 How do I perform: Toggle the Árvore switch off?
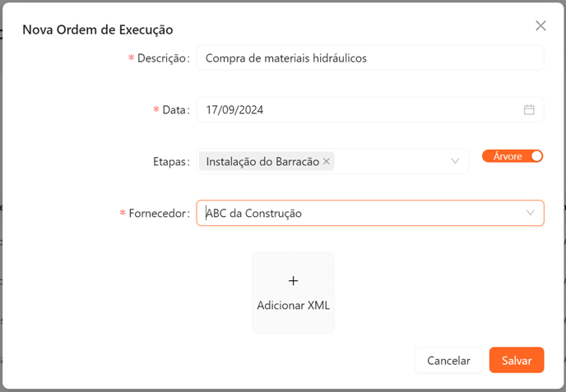coord(513,156)
